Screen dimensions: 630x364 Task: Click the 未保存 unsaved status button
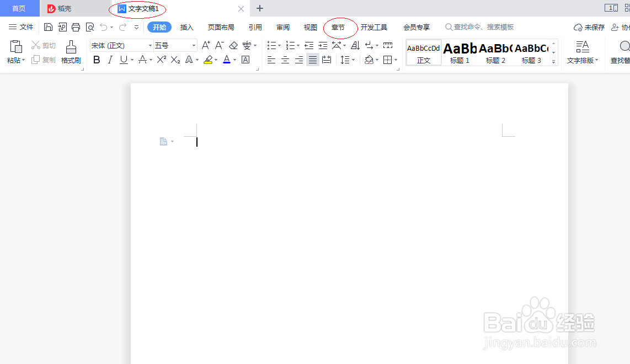589,28
